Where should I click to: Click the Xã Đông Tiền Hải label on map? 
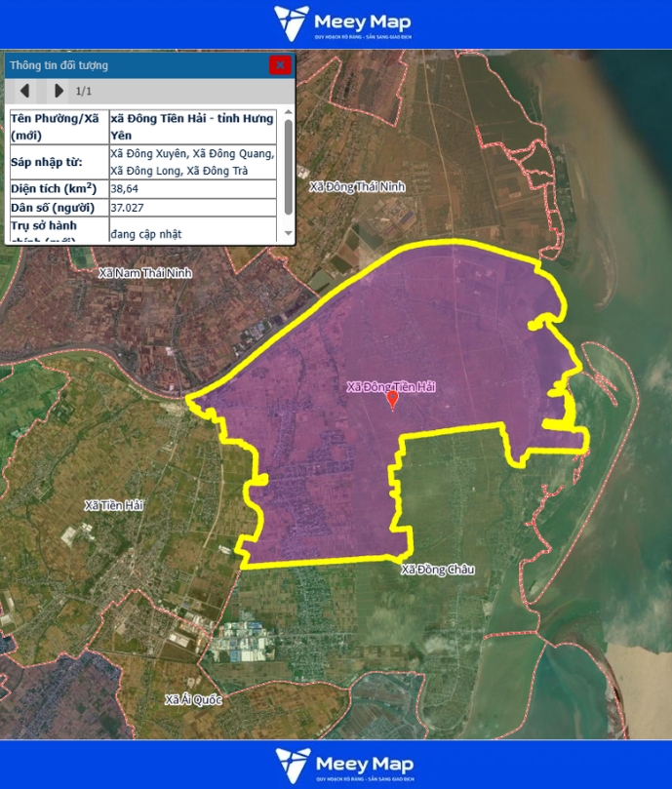tap(390, 387)
